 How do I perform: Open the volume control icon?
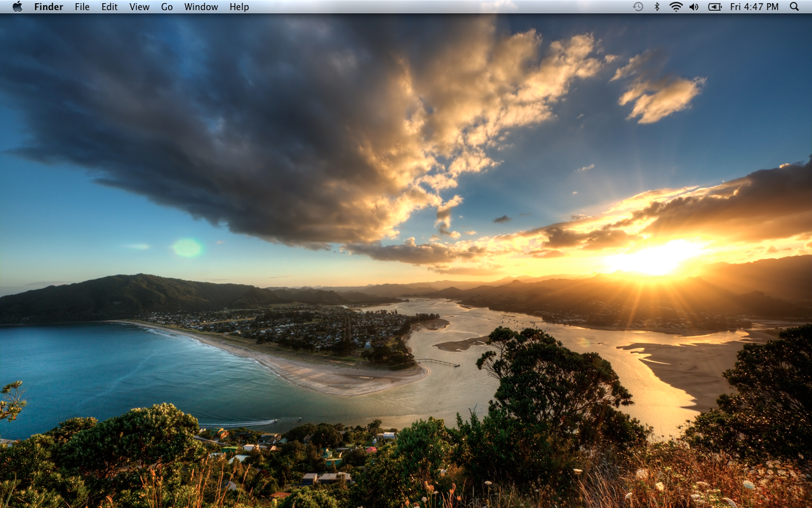[694, 6]
